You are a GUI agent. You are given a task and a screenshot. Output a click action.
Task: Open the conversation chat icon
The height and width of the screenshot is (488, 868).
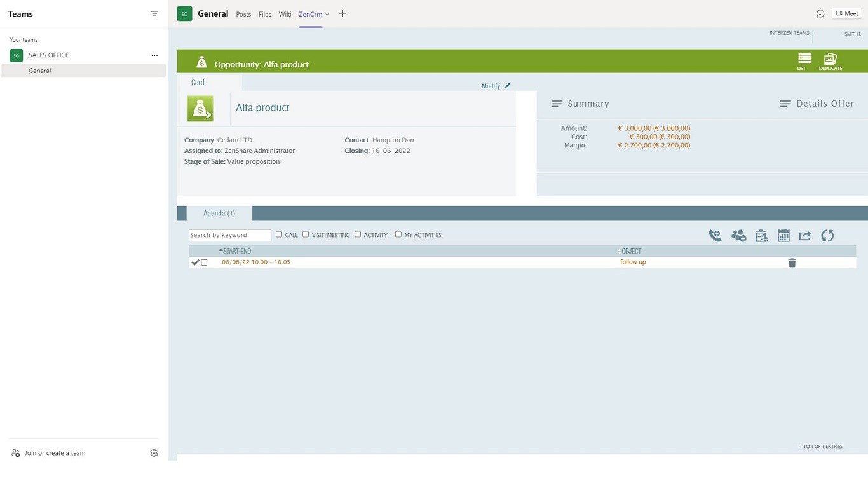coord(820,13)
